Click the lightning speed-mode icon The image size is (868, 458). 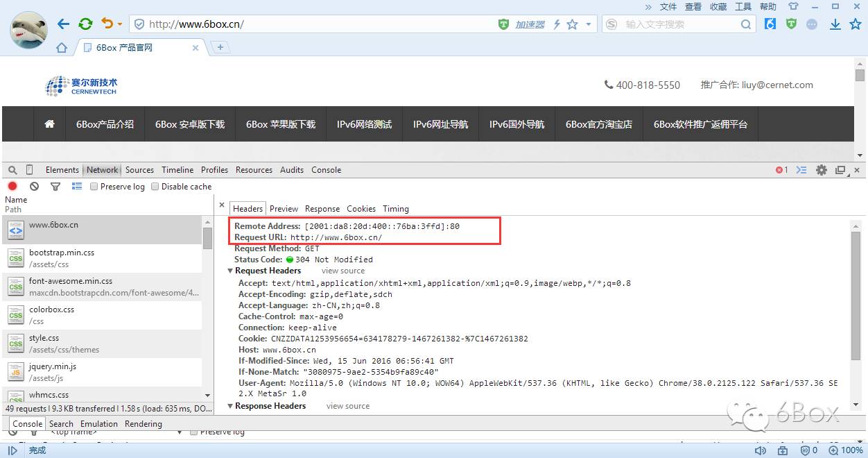click(x=557, y=24)
